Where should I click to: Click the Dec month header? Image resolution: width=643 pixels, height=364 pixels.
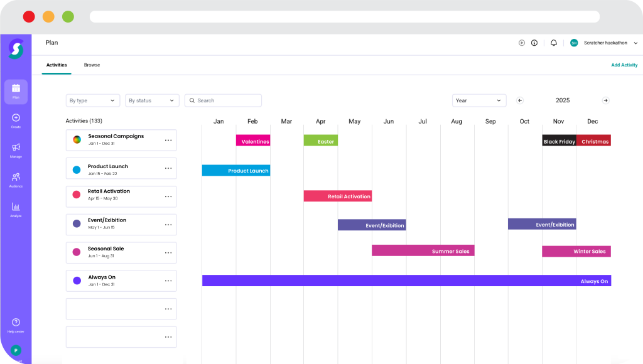tap(593, 121)
